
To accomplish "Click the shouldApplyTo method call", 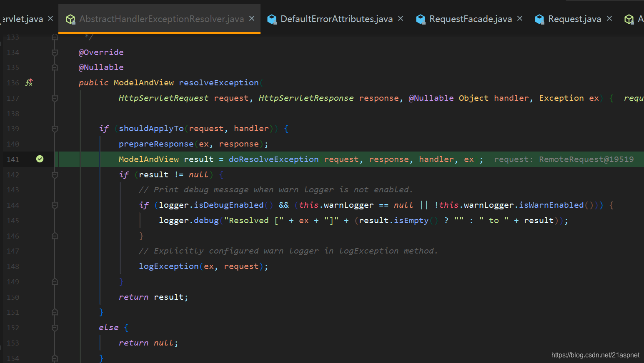I will [151, 129].
